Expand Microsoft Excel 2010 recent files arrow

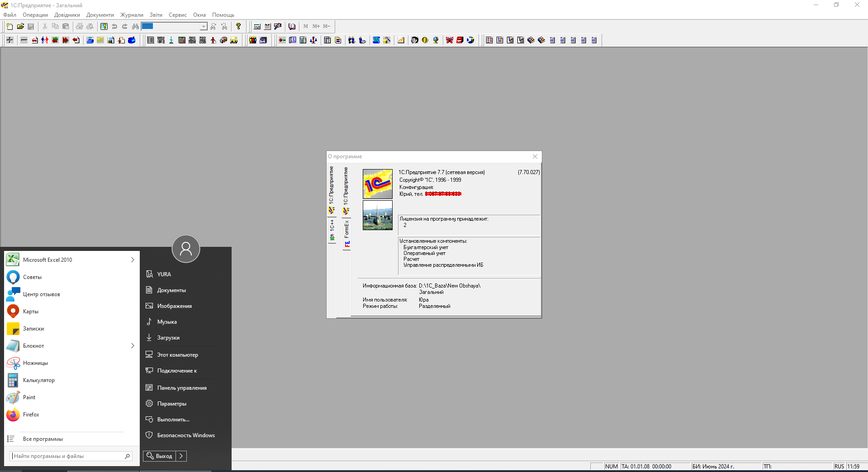133,260
